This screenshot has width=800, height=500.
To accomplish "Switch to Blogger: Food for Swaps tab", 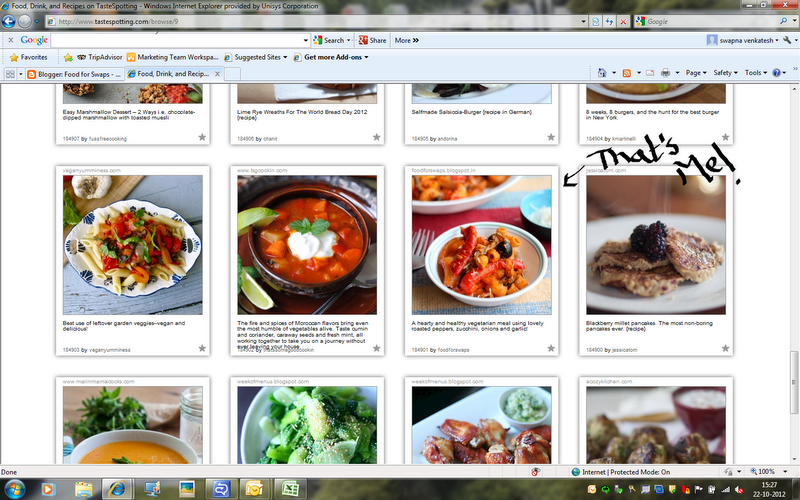I will [74, 74].
